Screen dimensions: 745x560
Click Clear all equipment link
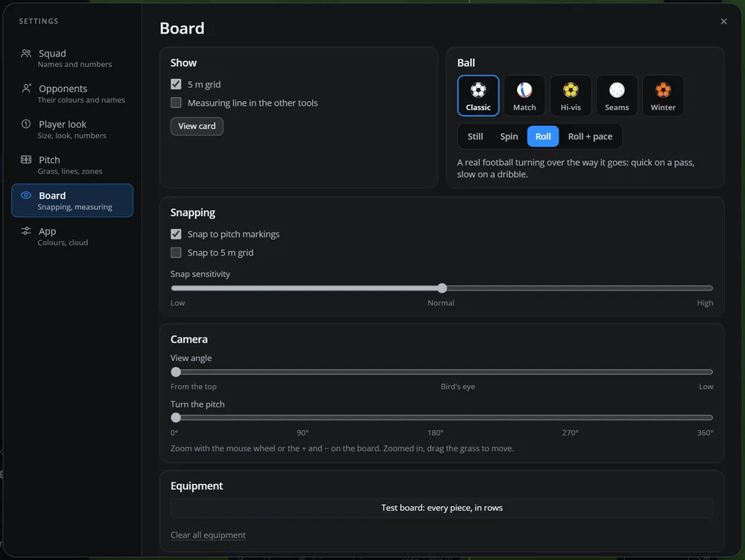point(208,535)
